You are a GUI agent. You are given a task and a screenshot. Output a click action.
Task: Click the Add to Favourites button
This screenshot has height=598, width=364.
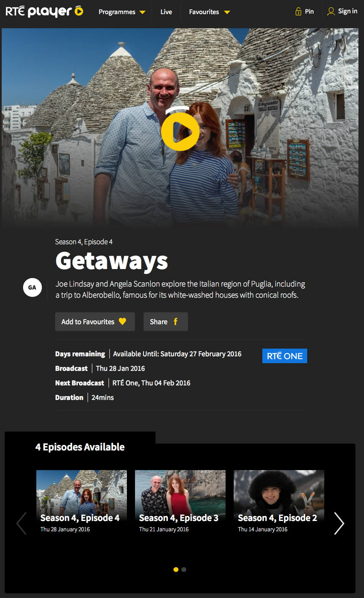(95, 322)
